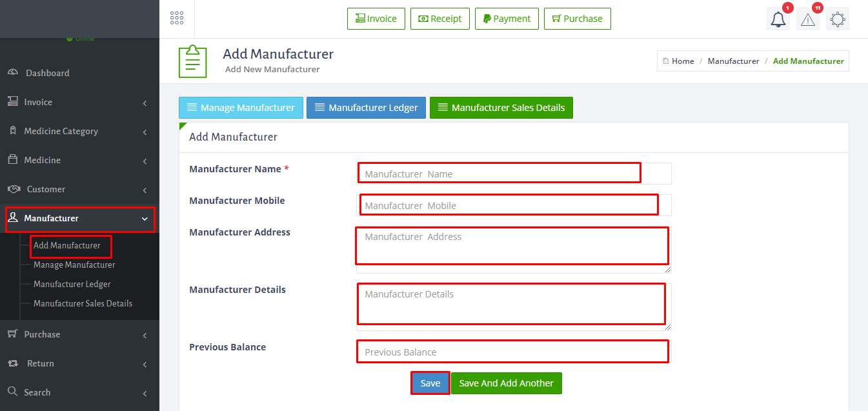The width and height of the screenshot is (868, 411).
Task: Focus the Manufacturer Name input field
Action: point(514,174)
